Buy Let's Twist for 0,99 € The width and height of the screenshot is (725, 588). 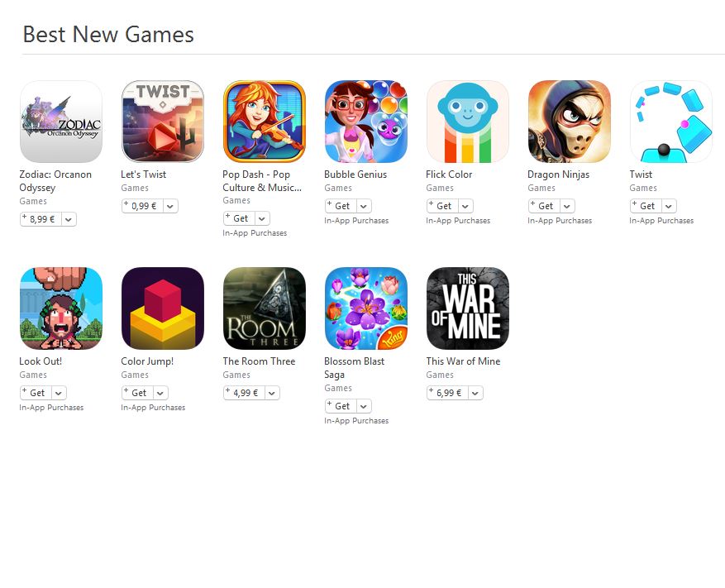[x=142, y=206]
